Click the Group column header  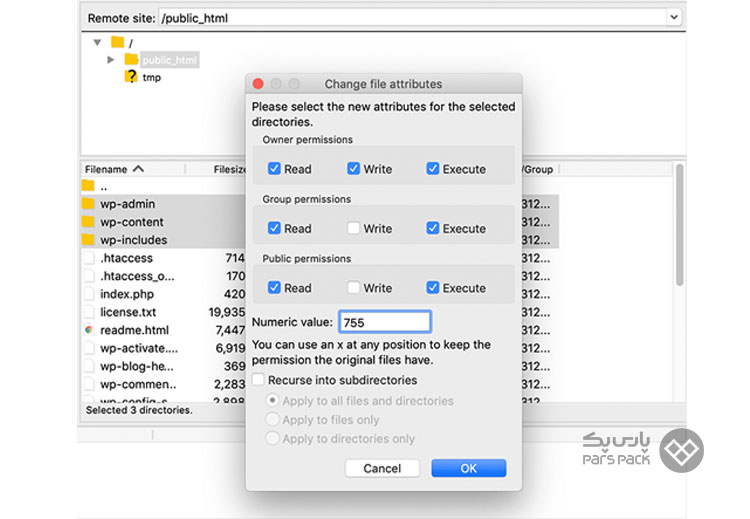[539, 169]
